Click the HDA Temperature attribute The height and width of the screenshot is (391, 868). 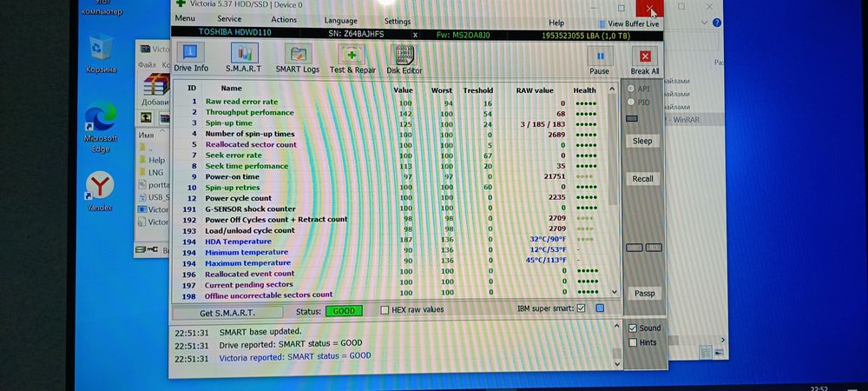pyautogui.click(x=238, y=242)
